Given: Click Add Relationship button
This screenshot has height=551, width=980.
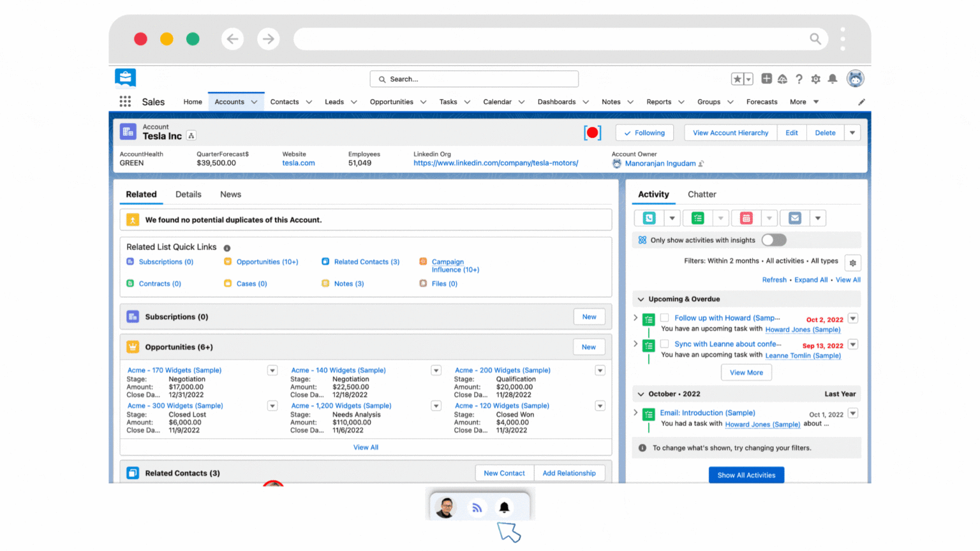Looking at the screenshot, I should (x=569, y=473).
